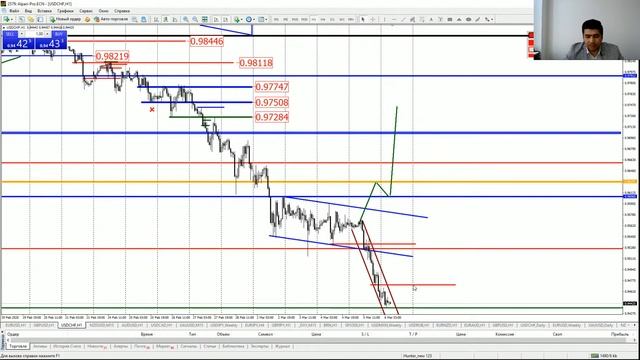Viewport: 640px width, 360px height.
Task: Switch timeframe to MN
Action: tap(350, 19)
